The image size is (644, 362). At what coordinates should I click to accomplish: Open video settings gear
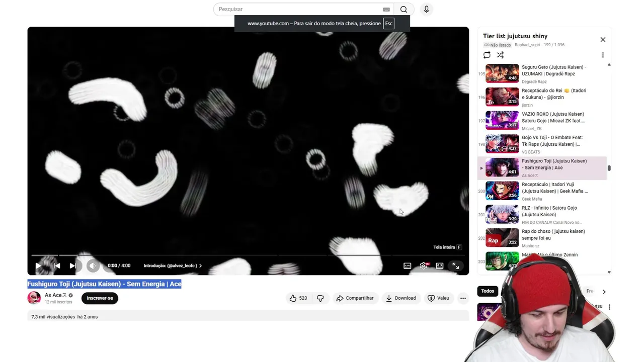pyautogui.click(x=424, y=265)
